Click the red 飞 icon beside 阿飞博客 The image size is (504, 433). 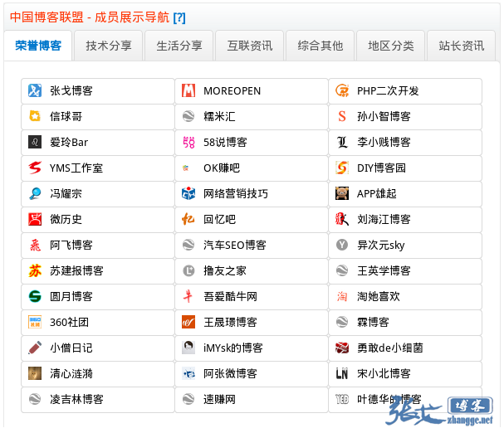coord(35,245)
